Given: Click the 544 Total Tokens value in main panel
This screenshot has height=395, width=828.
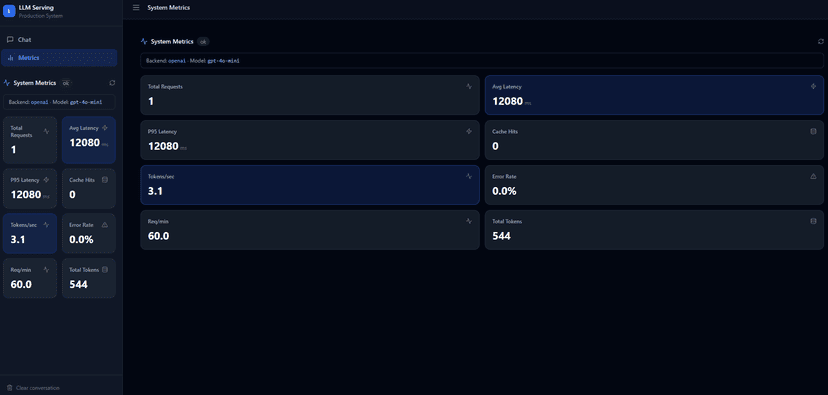Looking at the screenshot, I should click(502, 236).
